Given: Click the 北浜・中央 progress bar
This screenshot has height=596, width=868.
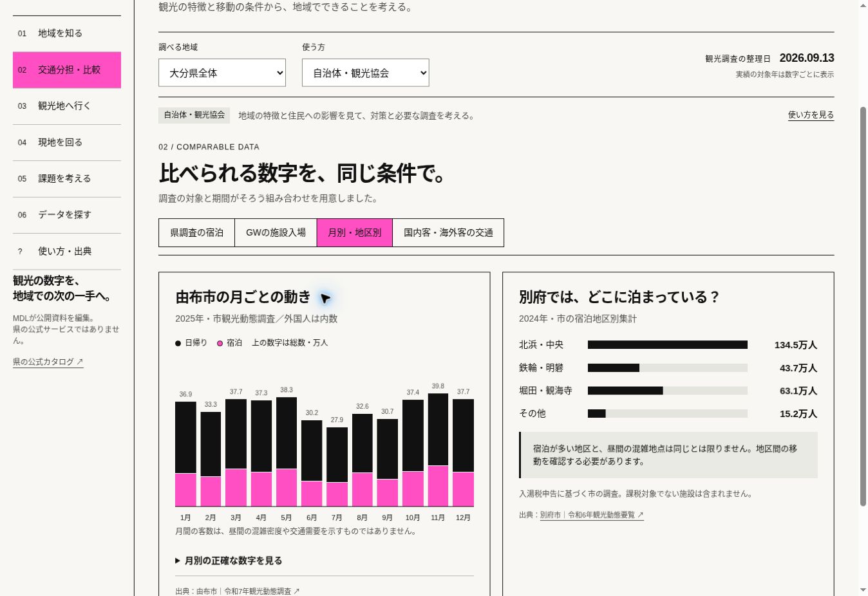Looking at the screenshot, I should [x=668, y=345].
